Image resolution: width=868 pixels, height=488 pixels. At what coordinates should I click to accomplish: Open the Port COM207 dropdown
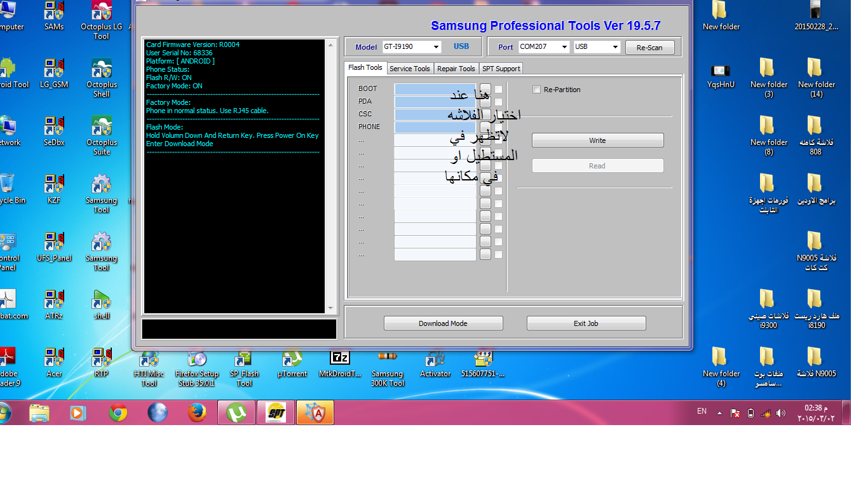tap(564, 47)
